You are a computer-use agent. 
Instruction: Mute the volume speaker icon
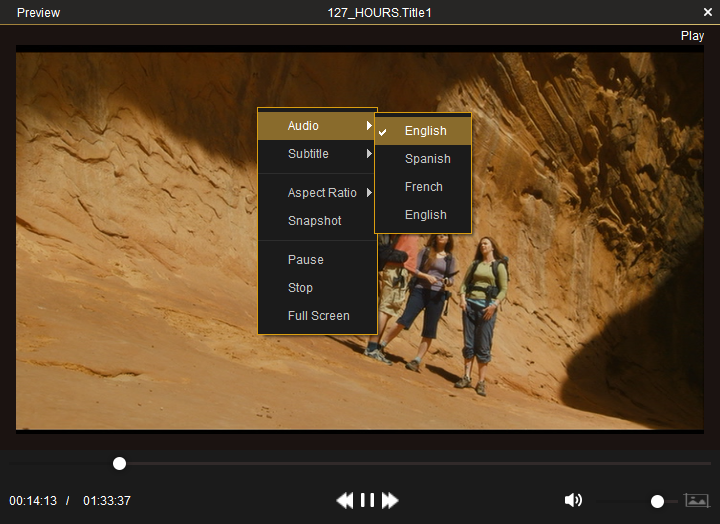pos(573,500)
